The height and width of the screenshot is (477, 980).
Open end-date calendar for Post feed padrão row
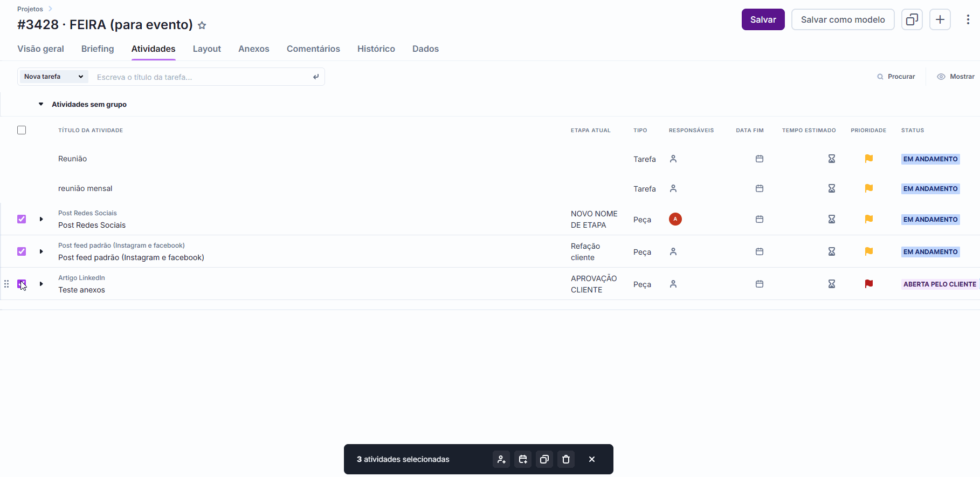tap(760, 251)
